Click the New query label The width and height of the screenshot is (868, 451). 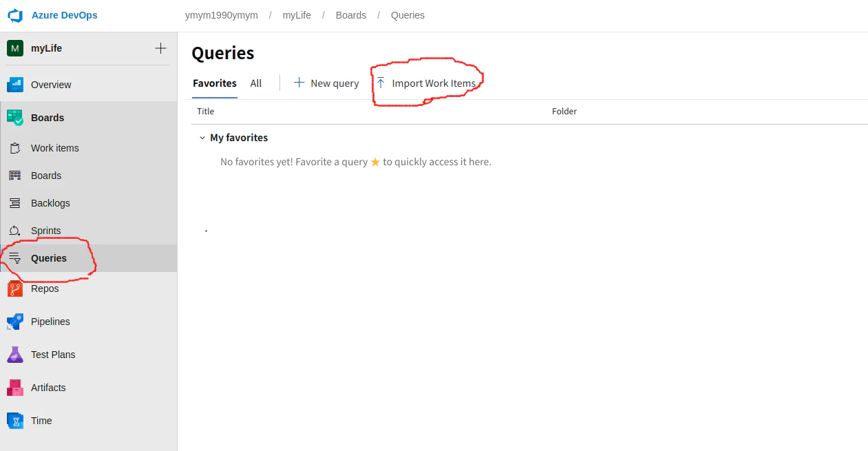[x=335, y=83]
